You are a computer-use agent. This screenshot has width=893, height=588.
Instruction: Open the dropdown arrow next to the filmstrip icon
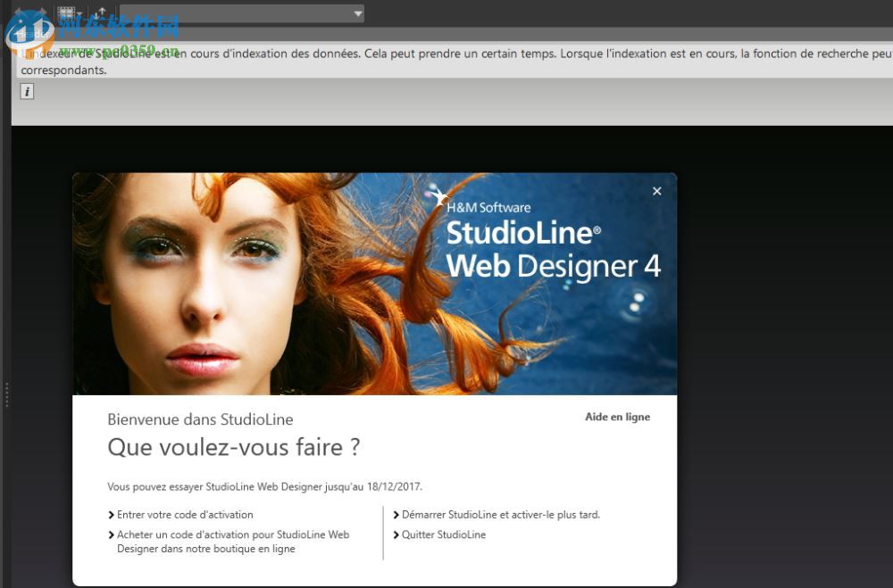click(79, 13)
